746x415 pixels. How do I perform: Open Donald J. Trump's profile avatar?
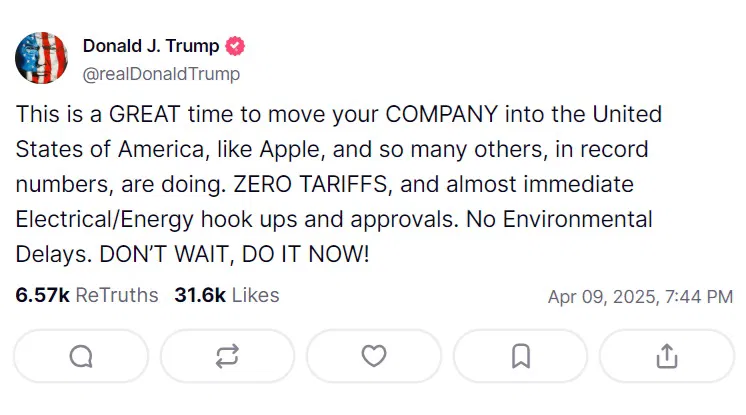pyautogui.click(x=42, y=58)
